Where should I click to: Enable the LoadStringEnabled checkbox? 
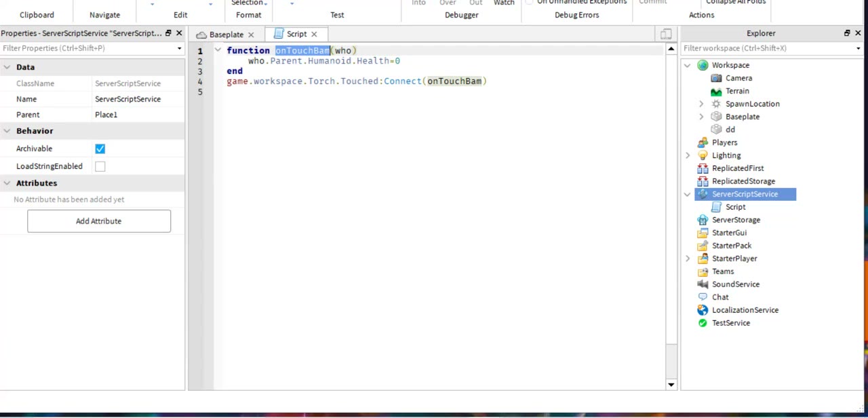(100, 166)
